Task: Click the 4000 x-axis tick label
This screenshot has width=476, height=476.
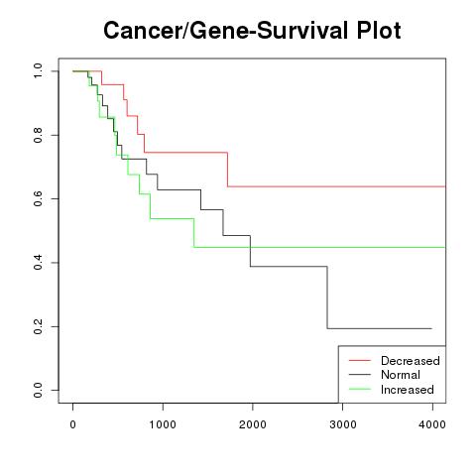Action: tap(432, 424)
